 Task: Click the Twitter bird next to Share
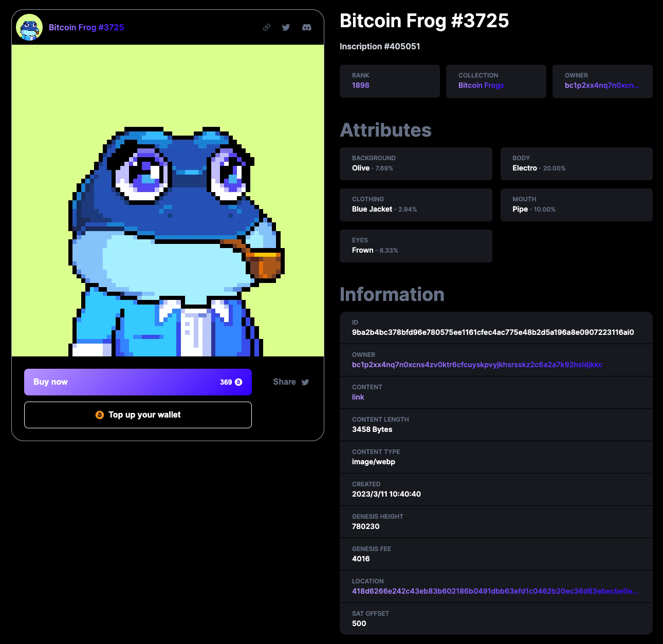305,382
